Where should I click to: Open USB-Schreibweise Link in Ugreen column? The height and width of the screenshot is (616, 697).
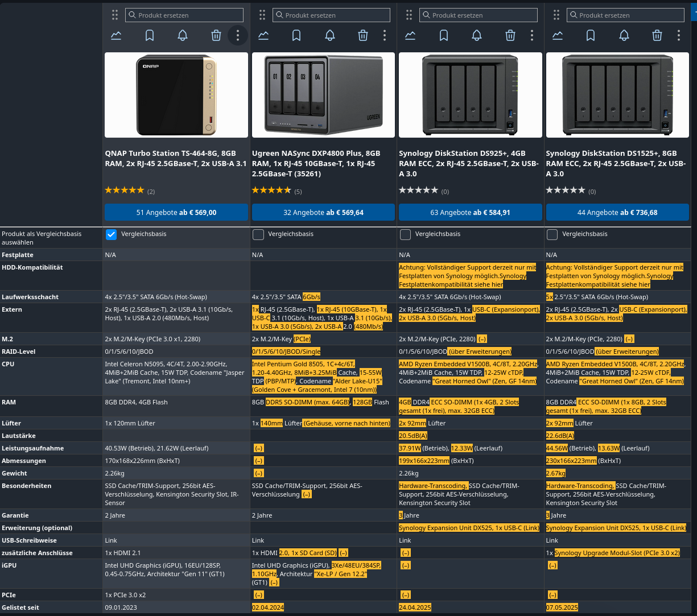click(258, 540)
